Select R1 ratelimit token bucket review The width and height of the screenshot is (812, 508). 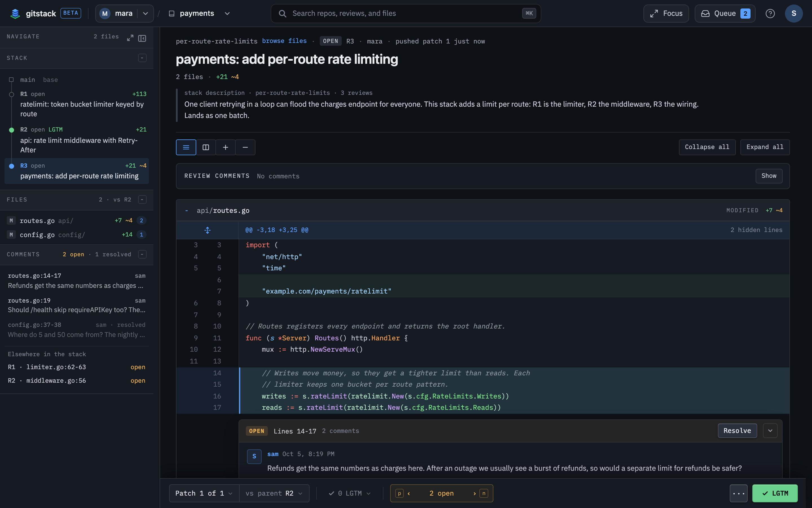(x=76, y=104)
